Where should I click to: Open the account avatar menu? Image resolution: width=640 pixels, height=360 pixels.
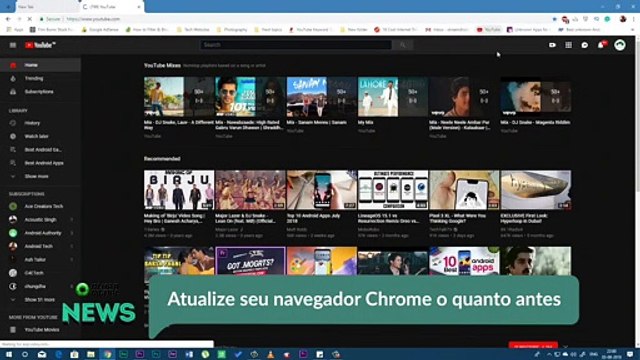pyautogui.click(x=620, y=45)
